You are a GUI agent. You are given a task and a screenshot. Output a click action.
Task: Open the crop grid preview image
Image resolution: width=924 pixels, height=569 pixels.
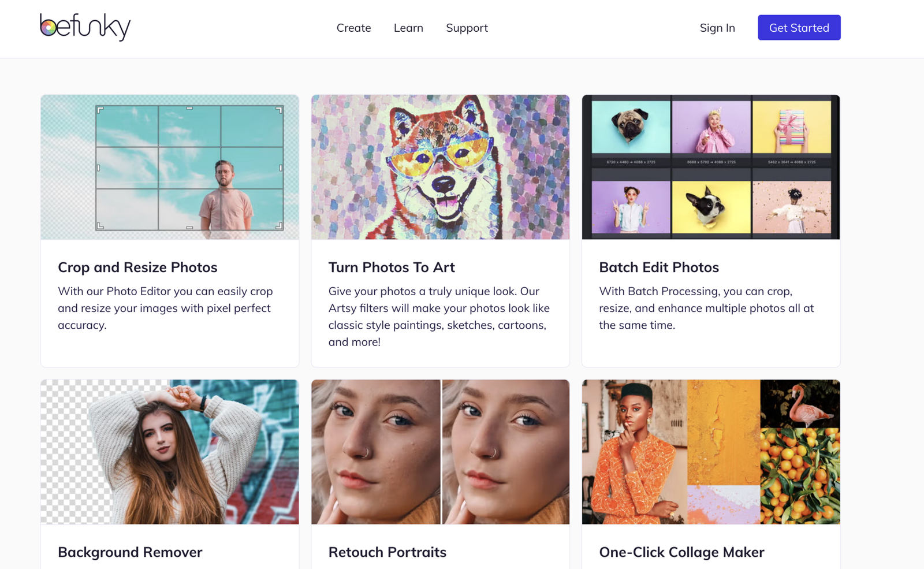click(170, 168)
